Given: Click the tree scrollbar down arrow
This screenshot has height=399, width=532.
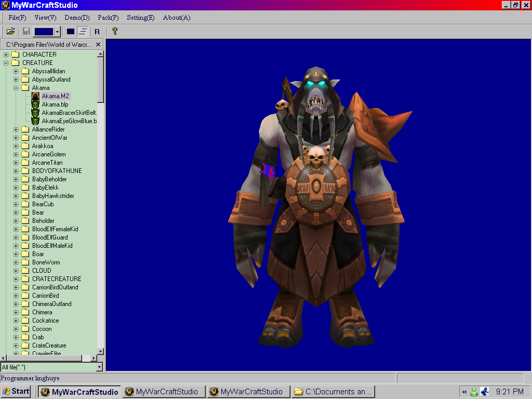Looking at the screenshot, I should [x=100, y=351].
